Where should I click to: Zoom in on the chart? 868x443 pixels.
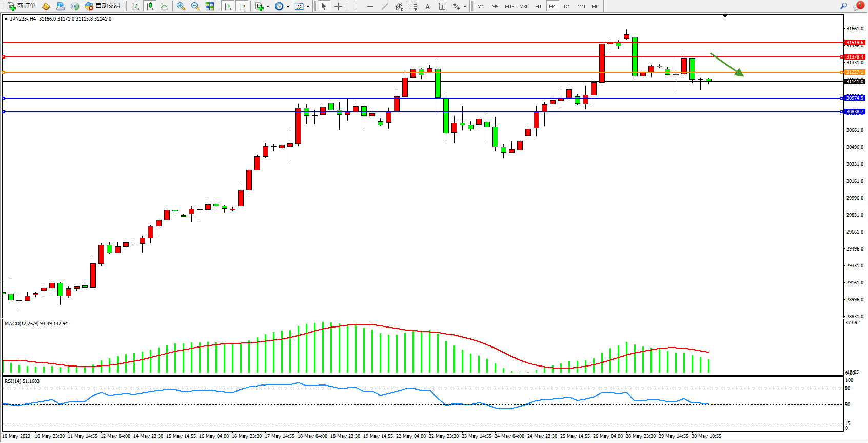pyautogui.click(x=181, y=6)
